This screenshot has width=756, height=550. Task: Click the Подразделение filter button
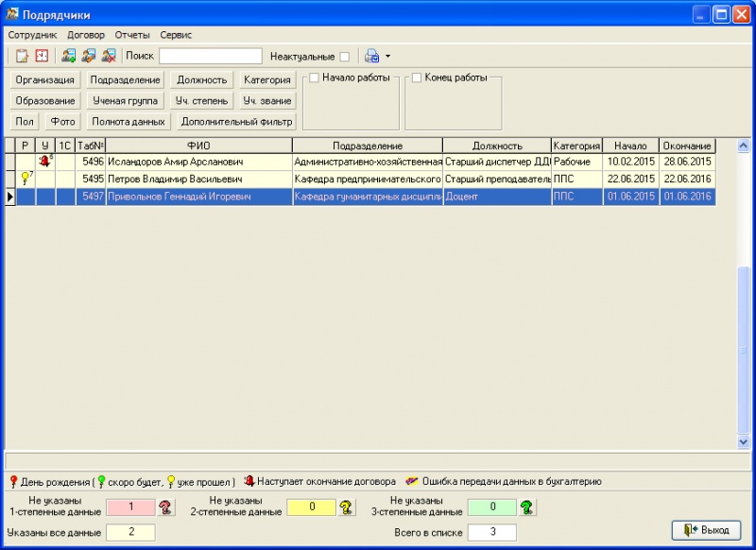pos(126,80)
